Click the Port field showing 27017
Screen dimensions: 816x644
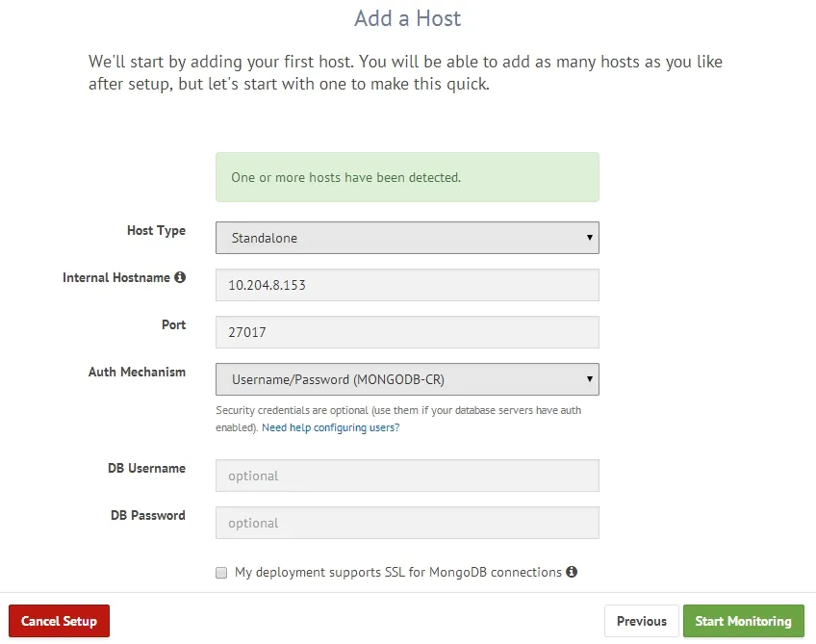point(407,331)
